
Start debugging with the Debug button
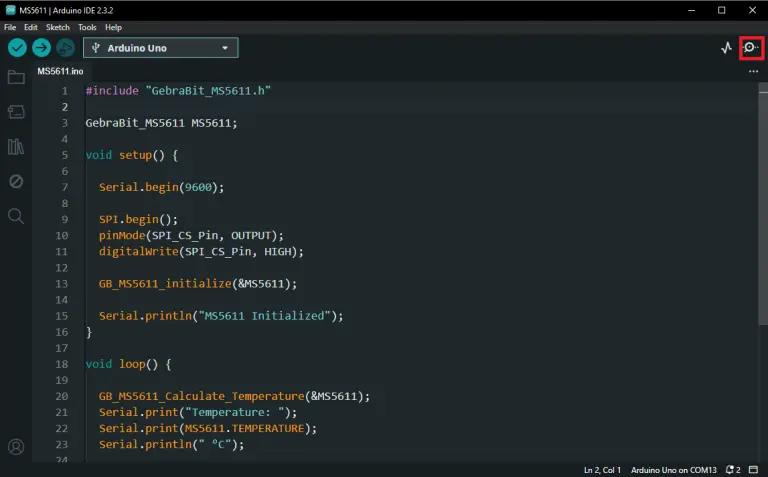coord(66,48)
